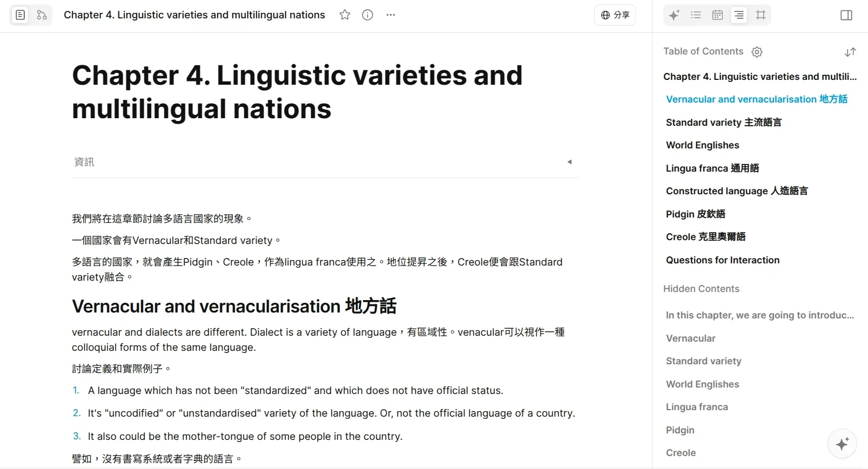Toggle the right sidebar panel
The image size is (868, 469).
point(846,15)
